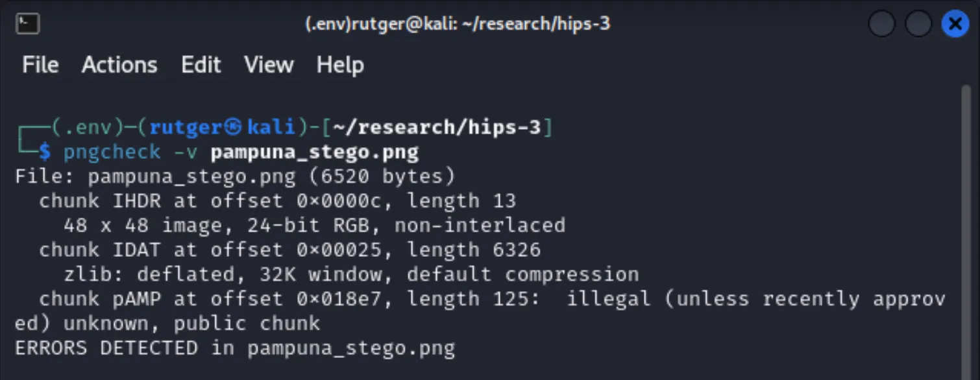980x380 pixels.
Task: Open the Help menu
Action: tap(339, 64)
